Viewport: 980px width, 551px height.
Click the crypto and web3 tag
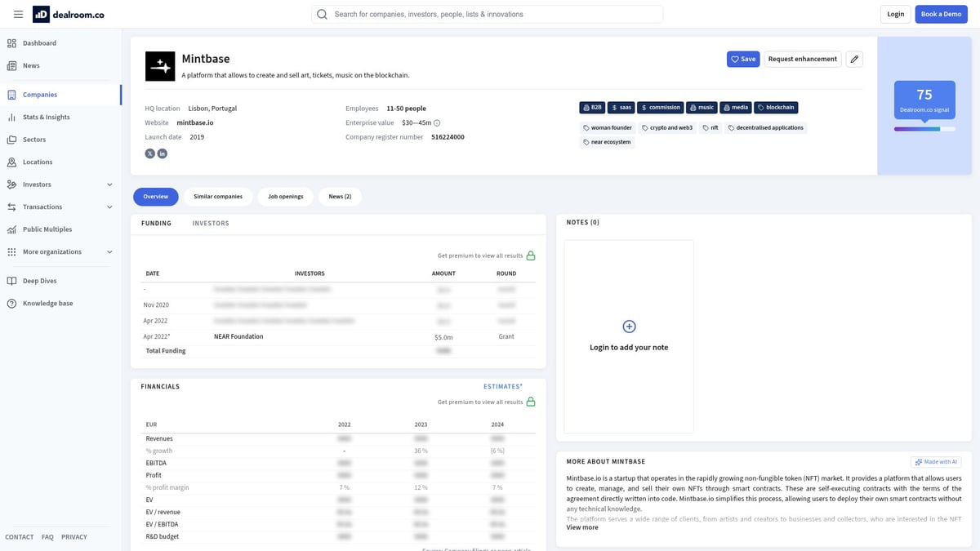tap(667, 127)
